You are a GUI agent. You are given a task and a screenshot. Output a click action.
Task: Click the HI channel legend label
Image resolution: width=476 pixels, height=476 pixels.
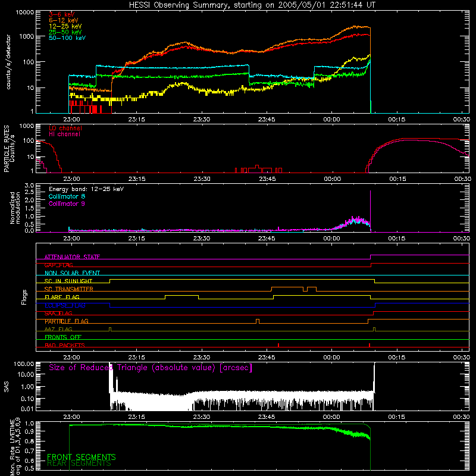[64, 134]
